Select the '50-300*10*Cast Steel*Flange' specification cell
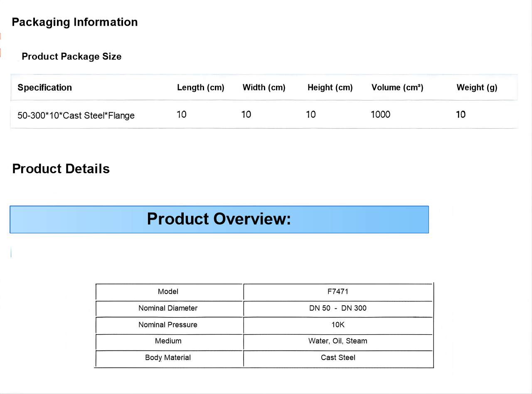This screenshot has height=394, width=532. [x=76, y=115]
